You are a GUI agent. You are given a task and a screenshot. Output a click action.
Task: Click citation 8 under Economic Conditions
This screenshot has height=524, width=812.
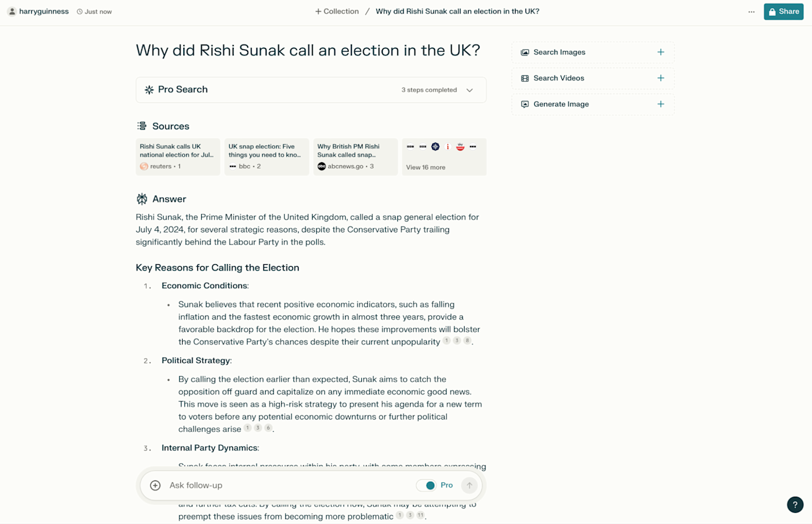pyautogui.click(x=467, y=341)
